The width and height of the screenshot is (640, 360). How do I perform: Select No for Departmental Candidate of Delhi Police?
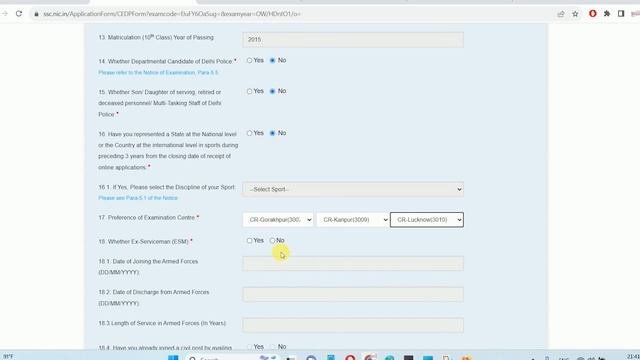coord(272,60)
